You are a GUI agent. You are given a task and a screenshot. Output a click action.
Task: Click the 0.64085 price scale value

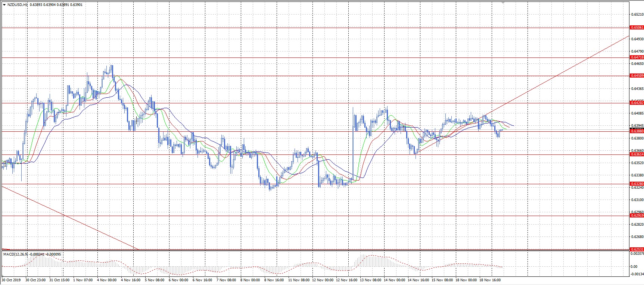637,113
